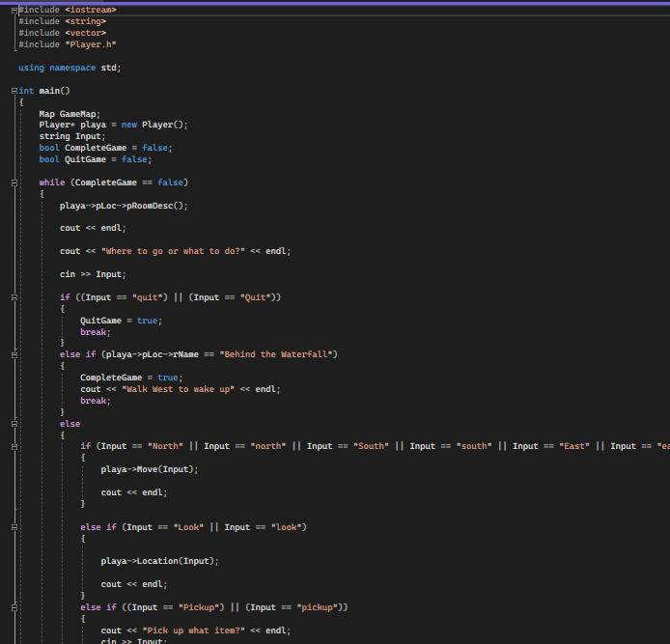
Task: Click the "East" string literal
Action: coord(574,447)
